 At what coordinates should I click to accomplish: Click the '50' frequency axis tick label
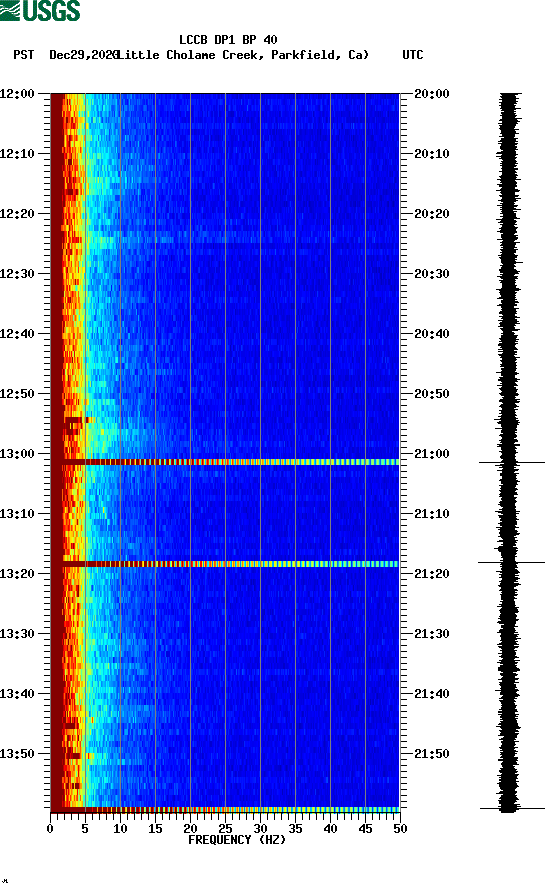click(401, 829)
